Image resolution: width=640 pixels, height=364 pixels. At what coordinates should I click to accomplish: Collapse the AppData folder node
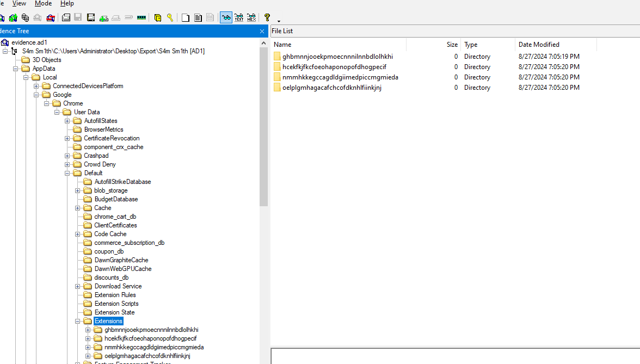pos(15,69)
